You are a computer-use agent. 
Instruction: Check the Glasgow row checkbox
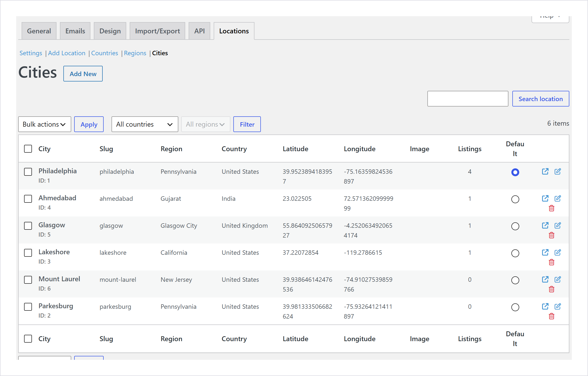[28, 226]
